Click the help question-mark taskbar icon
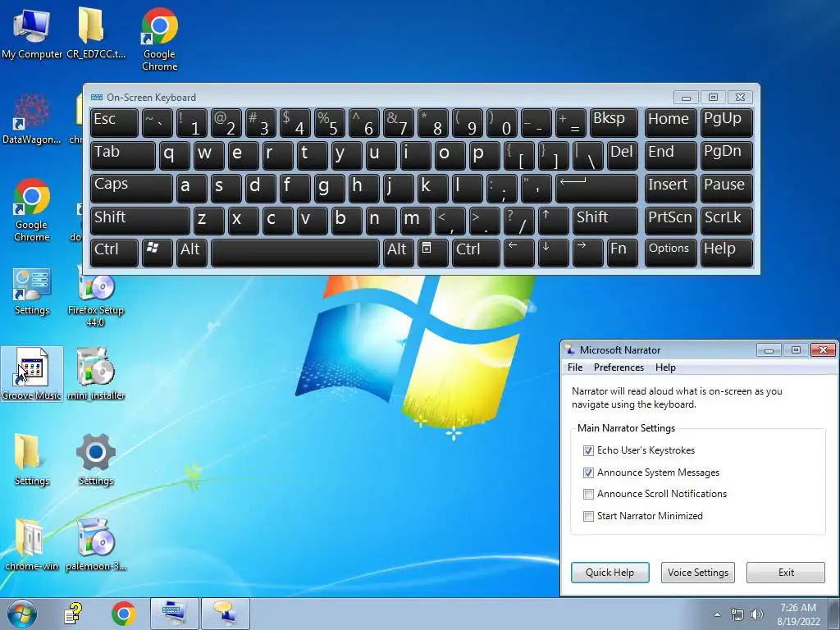Image resolution: width=840 pixels, height=630 pixels. (73, 614)
